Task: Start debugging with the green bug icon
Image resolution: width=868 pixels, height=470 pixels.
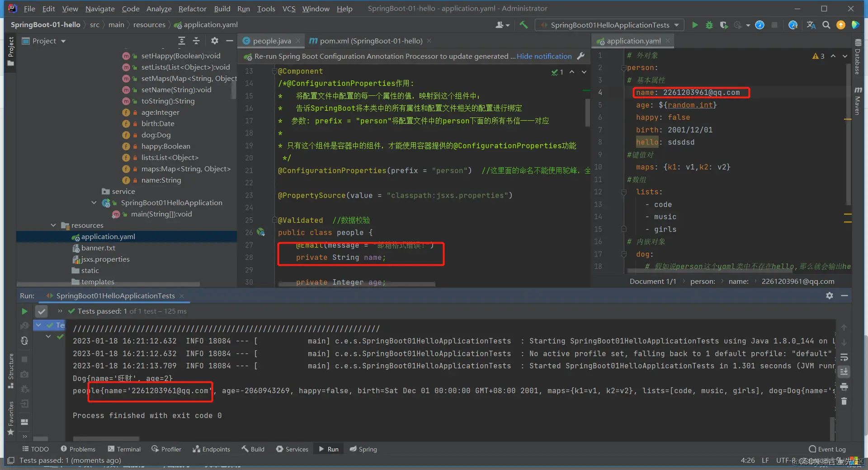Action: (709, 25)
